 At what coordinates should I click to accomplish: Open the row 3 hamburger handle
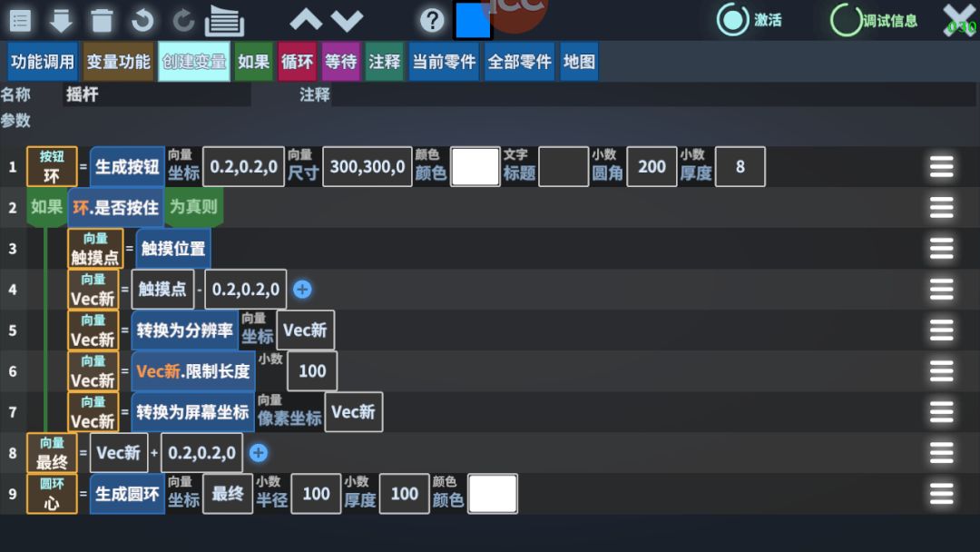click(941, 249)
